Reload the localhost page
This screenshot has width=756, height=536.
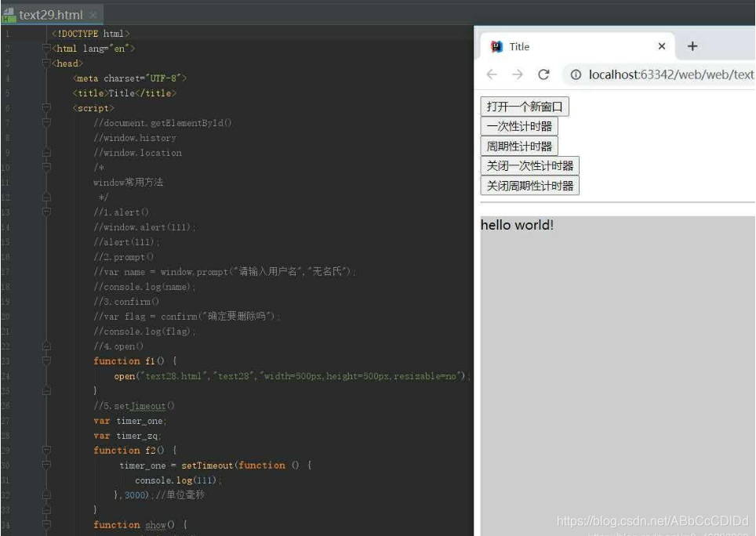(543, 74)
